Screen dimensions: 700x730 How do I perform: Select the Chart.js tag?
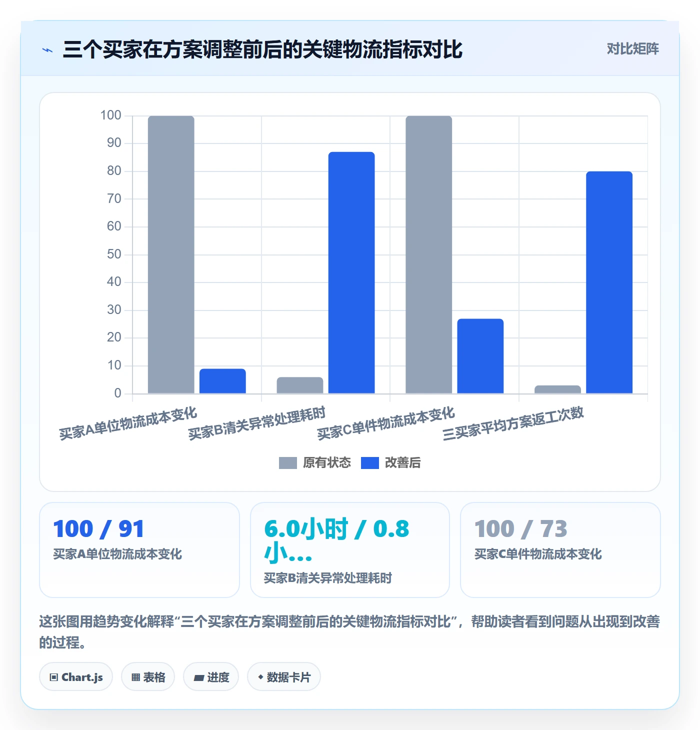(76, 677)
